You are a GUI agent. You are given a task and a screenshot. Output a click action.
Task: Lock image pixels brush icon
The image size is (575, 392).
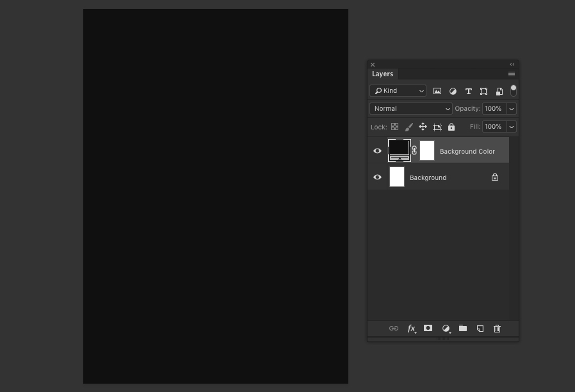pyautogui.click(x=409, y=127)
